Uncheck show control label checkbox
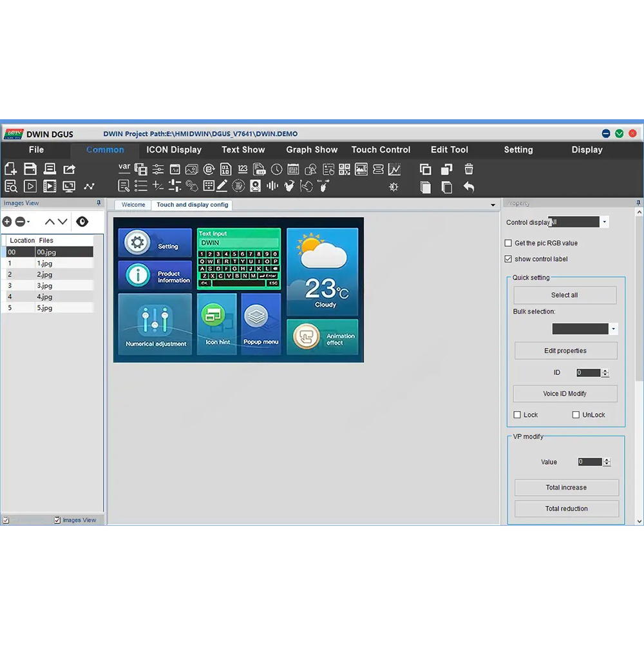This screenshot has height=645, width=644. tap(508, 259)
